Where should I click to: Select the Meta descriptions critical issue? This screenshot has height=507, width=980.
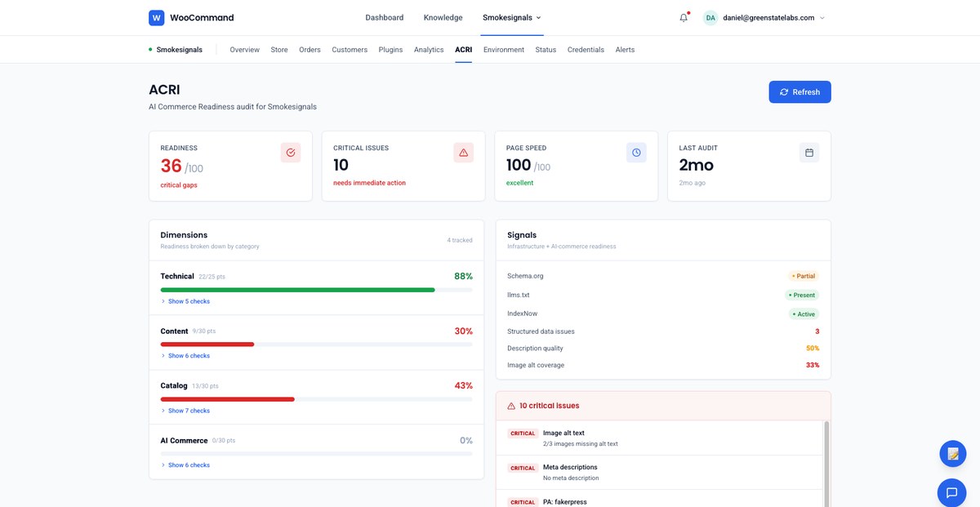[x=659, y=473]
